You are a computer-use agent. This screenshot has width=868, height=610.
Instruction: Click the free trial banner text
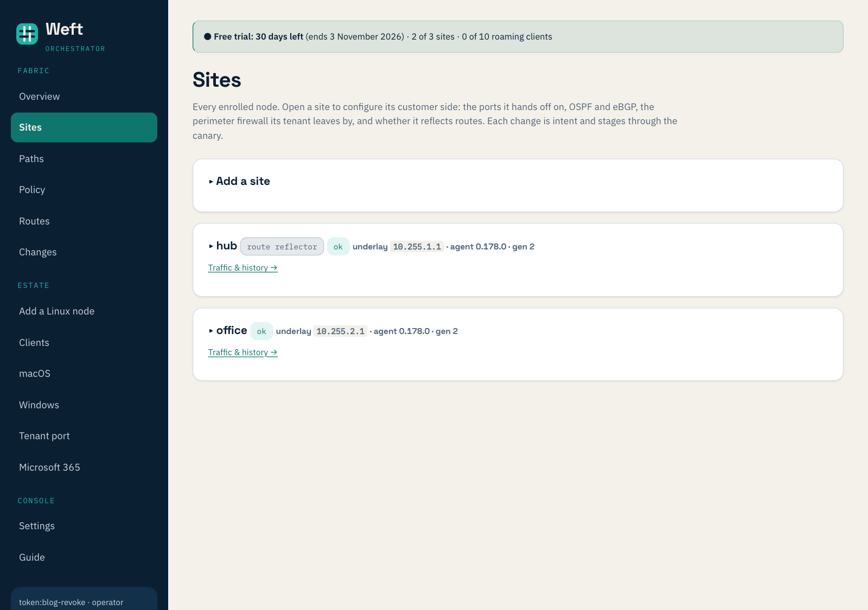[x=378, y=37]
